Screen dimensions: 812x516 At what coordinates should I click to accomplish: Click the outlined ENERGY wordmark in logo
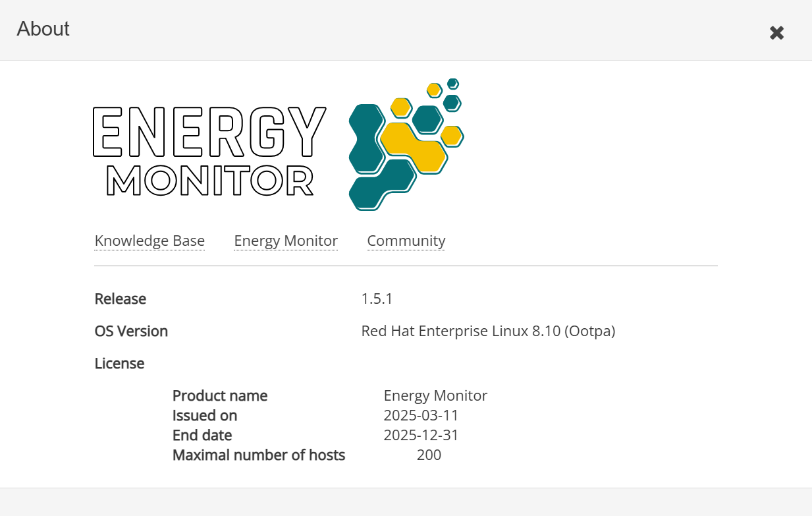click(209, 131)
